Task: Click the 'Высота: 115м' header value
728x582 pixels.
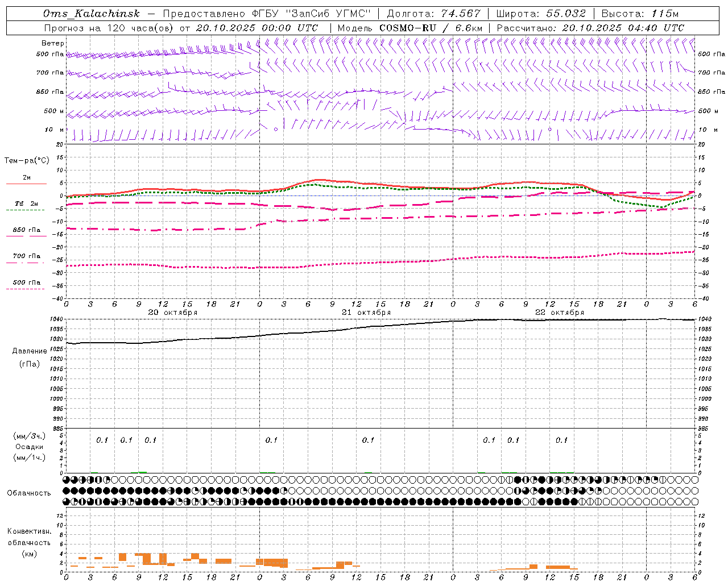Action: (x=640, y=14)
